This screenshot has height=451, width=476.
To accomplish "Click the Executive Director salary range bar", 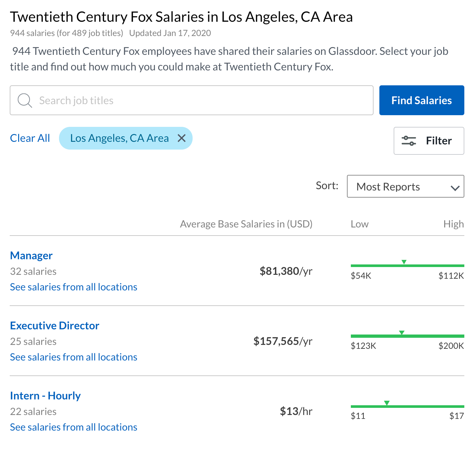I will point(408,336).
